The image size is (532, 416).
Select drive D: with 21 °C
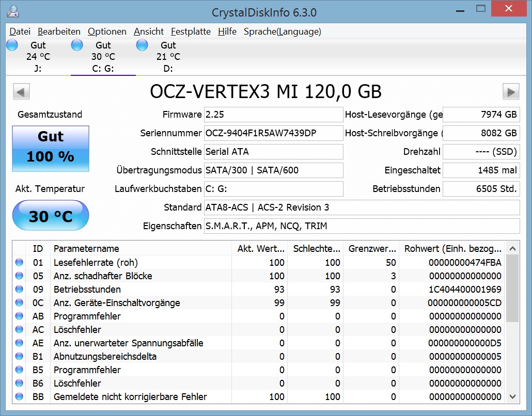[168, 57]
